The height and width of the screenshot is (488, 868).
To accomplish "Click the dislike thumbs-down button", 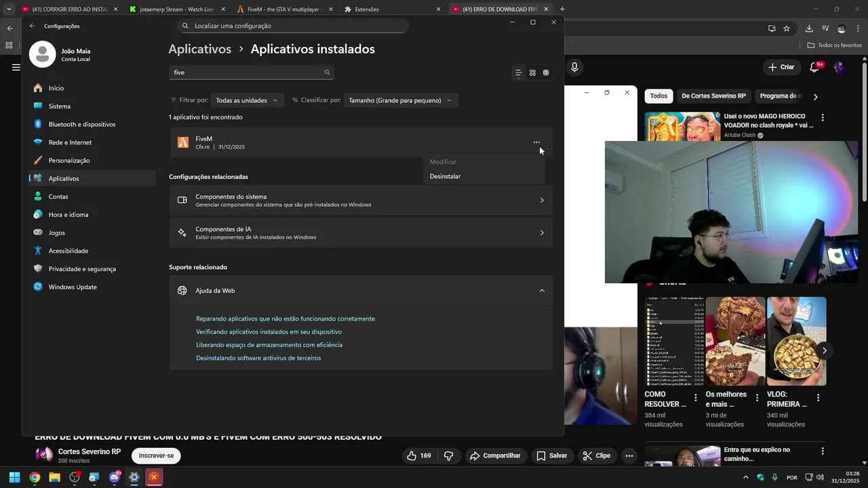I will 448,455.
